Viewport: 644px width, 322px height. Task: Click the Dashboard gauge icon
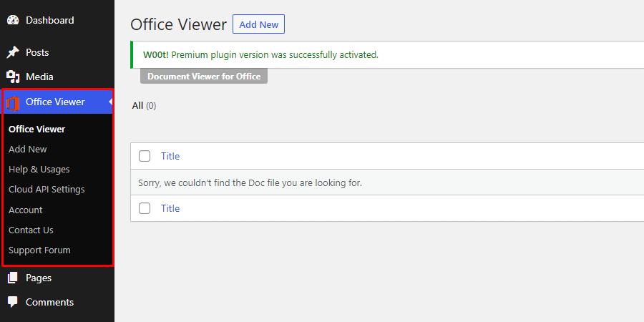tap(12, 20)
